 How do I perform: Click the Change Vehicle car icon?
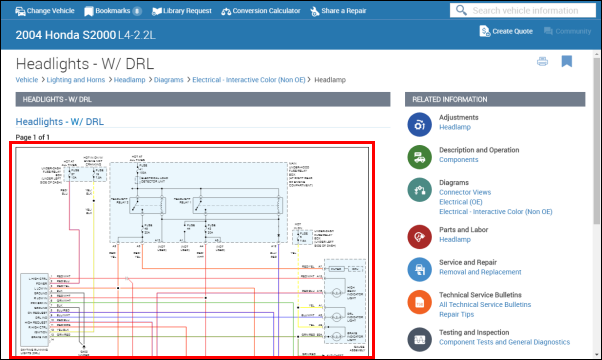20,11
